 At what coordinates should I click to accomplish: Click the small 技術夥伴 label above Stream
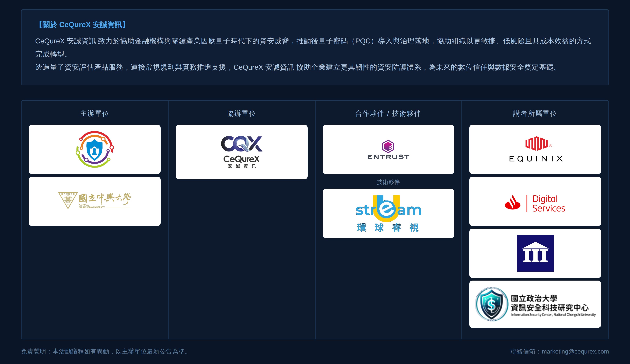click(x=388, y=182)
